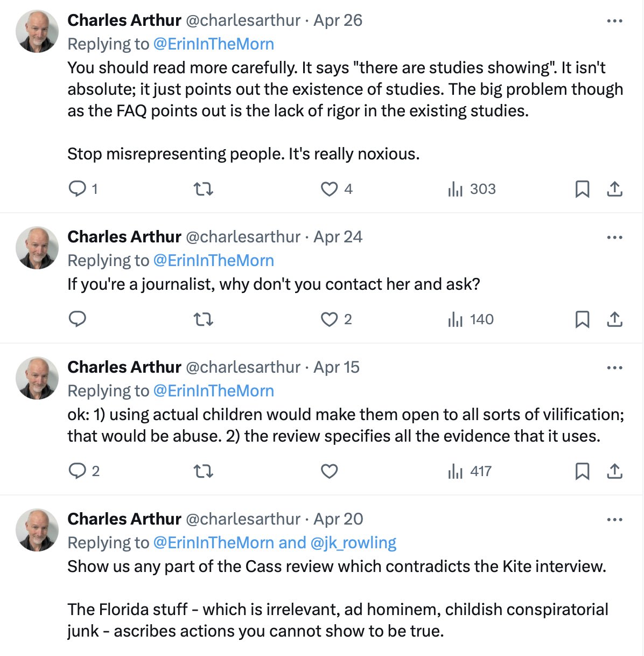Screen dimensions: 644x656
Task: Open the Apr 15 timestamp permalink
Action: click(337, 367)
